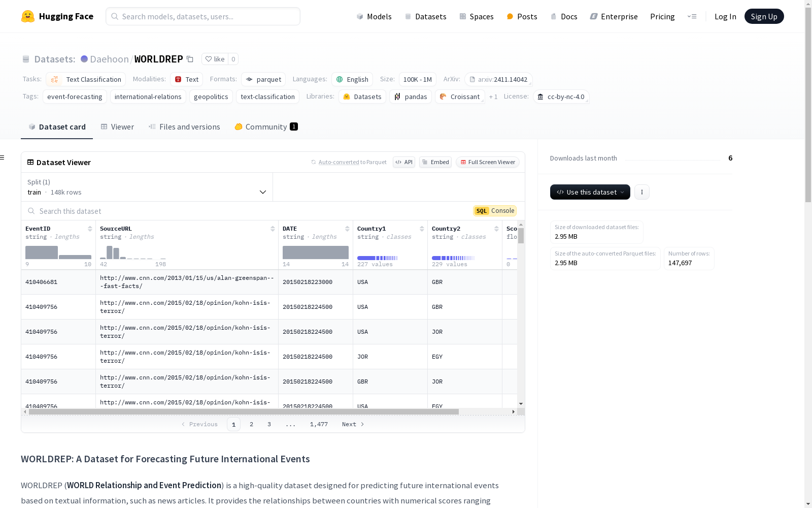
Task: Sort the Country1 column
Action: [x=422, y=229]
